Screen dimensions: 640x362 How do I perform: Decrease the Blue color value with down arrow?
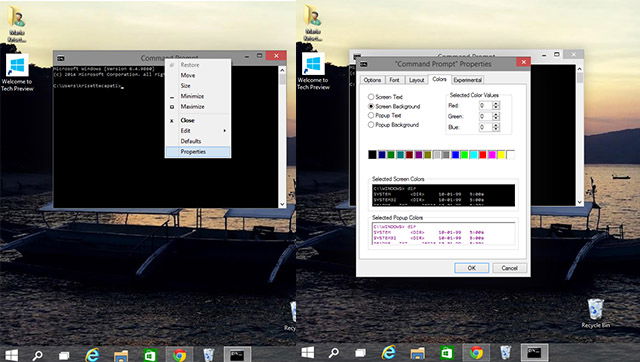pos(496,129)
